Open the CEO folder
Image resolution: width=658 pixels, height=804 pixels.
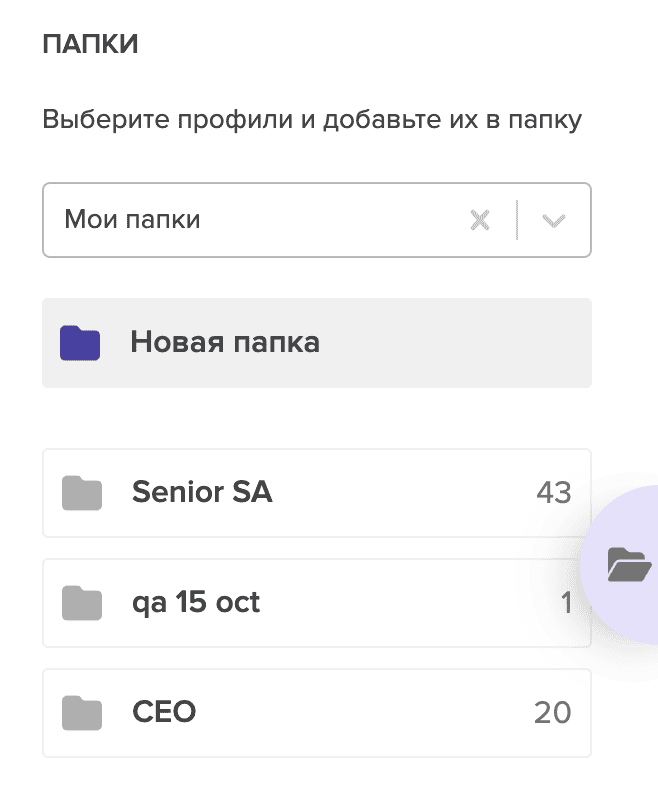[164, 712]
